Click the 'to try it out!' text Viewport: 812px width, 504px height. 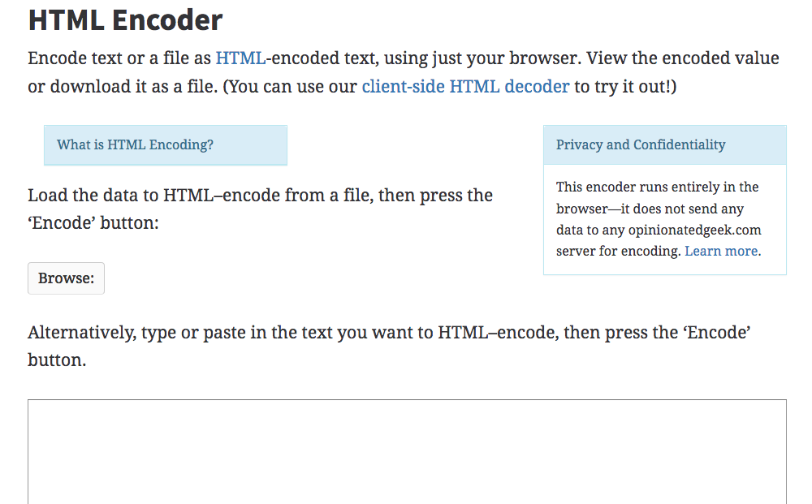tap(625, 86)
